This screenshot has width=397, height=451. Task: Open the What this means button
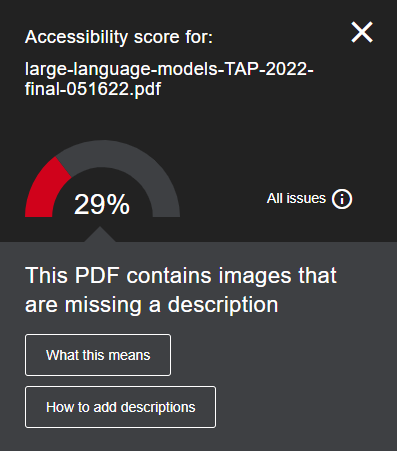click(98, 355)
